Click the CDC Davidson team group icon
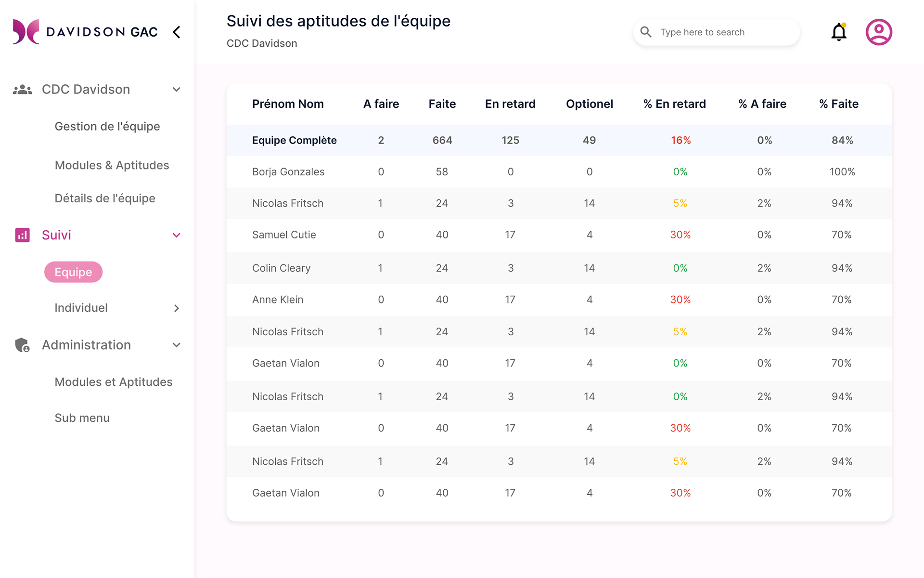The height and width of the screenshot is (578, 924). pos(22,90)
